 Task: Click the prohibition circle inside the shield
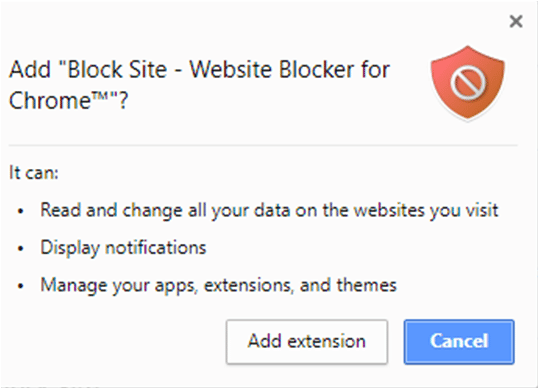point(468,83)
